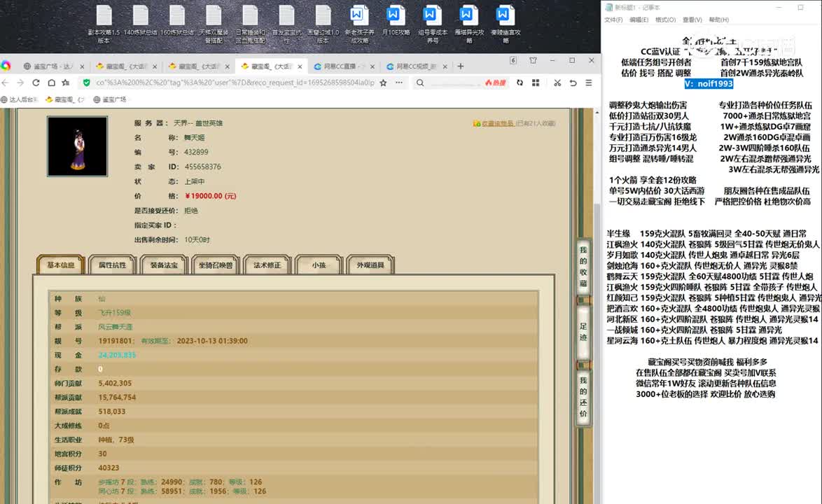
Task: Click the browser forward arrow
Action: pos(20,83)
